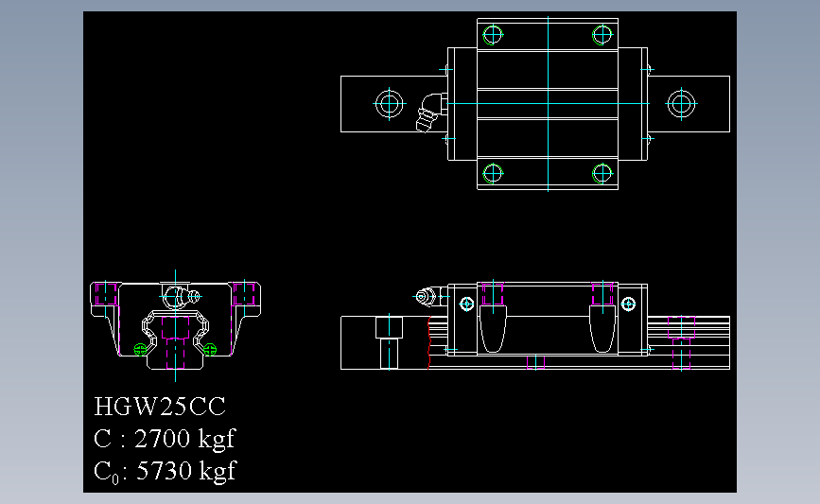The width and height of the screenshot is (820, 504).
Task: Select the left rail mounting hole in top view
Action: coord(389,103)
